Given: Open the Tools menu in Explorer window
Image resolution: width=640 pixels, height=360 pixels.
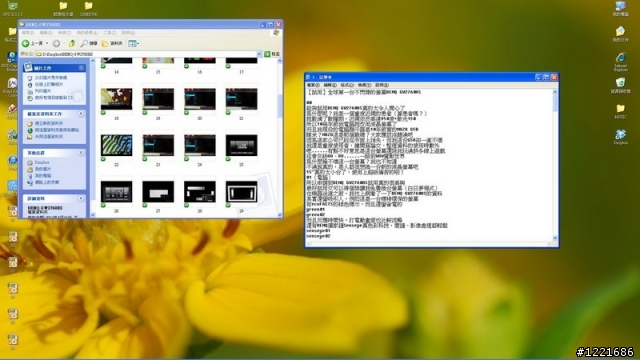Looking at the screenshot, I should click(x=109, y=33).
